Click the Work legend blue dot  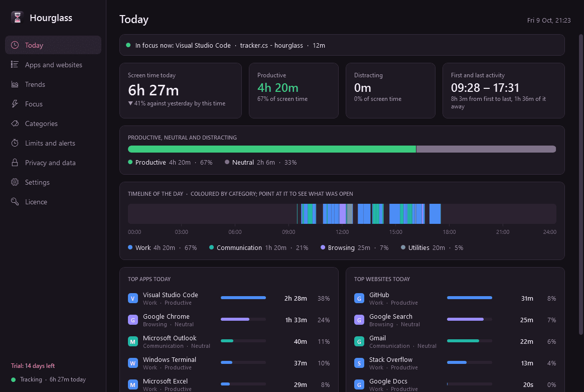click(130, 247)
